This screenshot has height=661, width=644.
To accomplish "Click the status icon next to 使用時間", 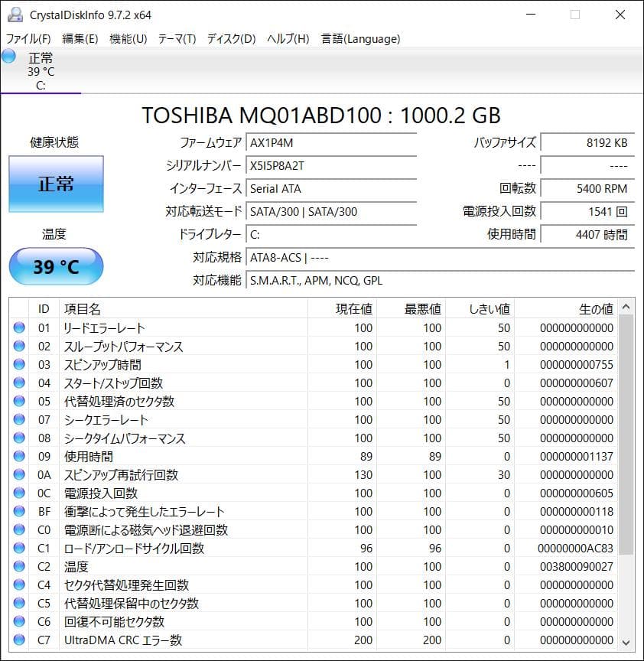I will point(19,457).
